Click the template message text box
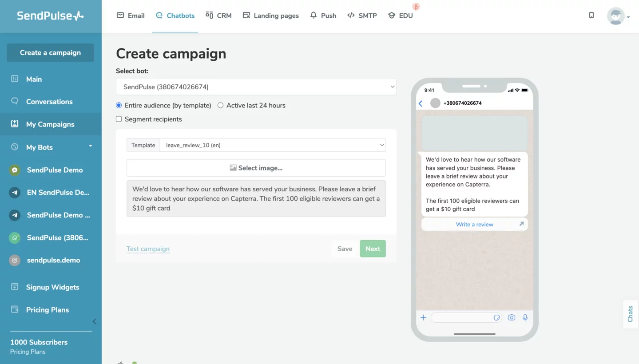The width and height of the screenshot is (639, 364). pos(256,198)
